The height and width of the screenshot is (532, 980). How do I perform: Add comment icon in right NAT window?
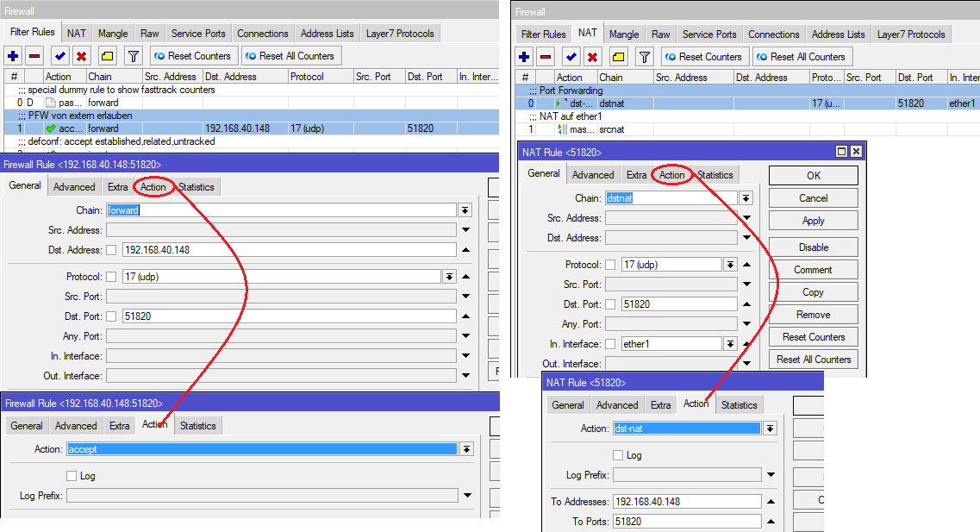(619, 57)
